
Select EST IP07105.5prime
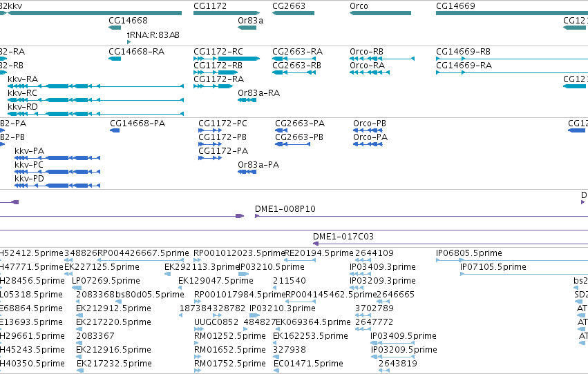pyautogui.click(x=493, y=267)
